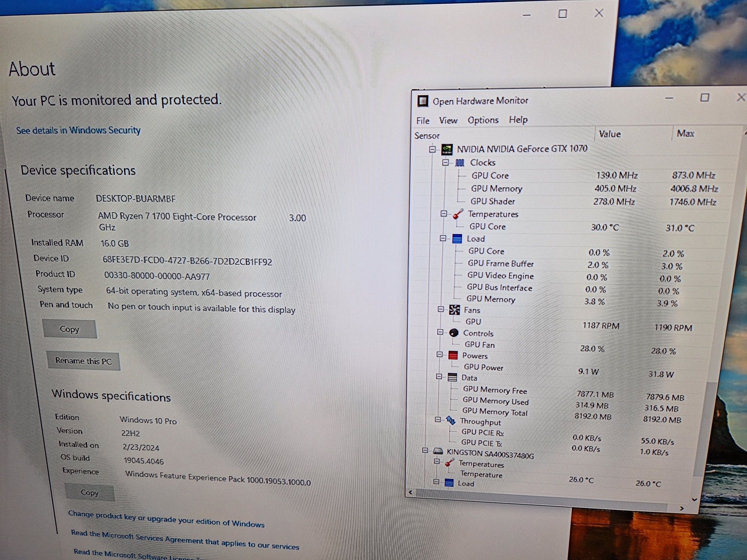Collapse the GPU Load tree node
Viewport: 747px width, 560px height.
click(x=443, y=238)
